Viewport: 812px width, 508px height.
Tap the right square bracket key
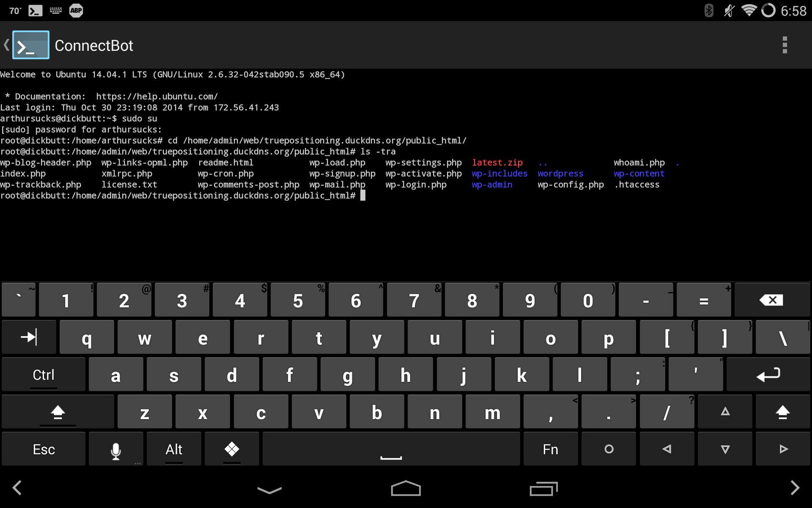[725, 337]
